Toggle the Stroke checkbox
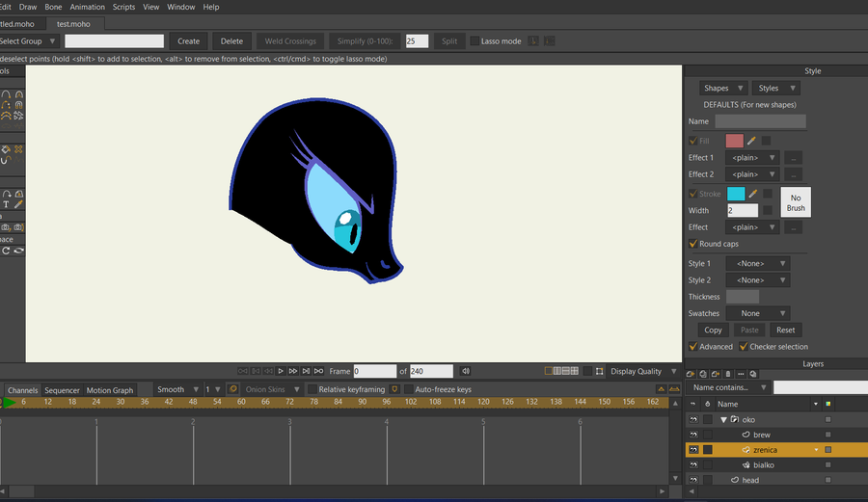Image resolution: width=868 pixels, height=502 pixels. pyautogui.click(x=693, y=194)
